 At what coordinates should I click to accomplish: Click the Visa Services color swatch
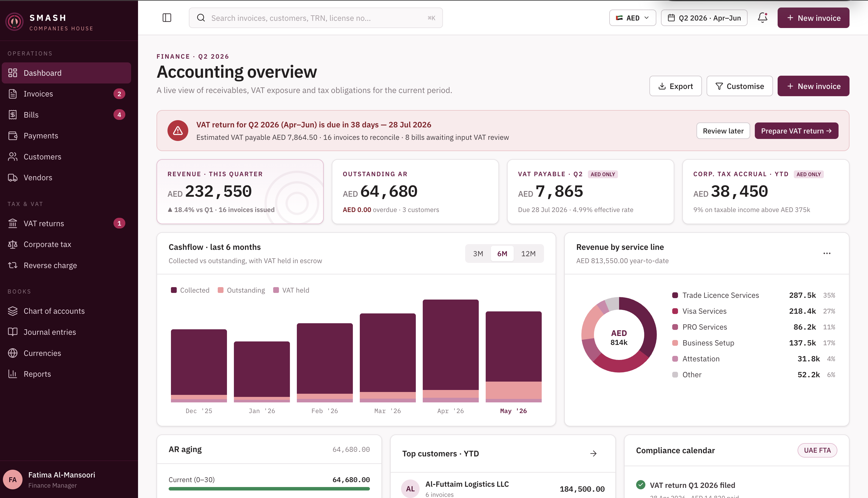coord(675,311)
